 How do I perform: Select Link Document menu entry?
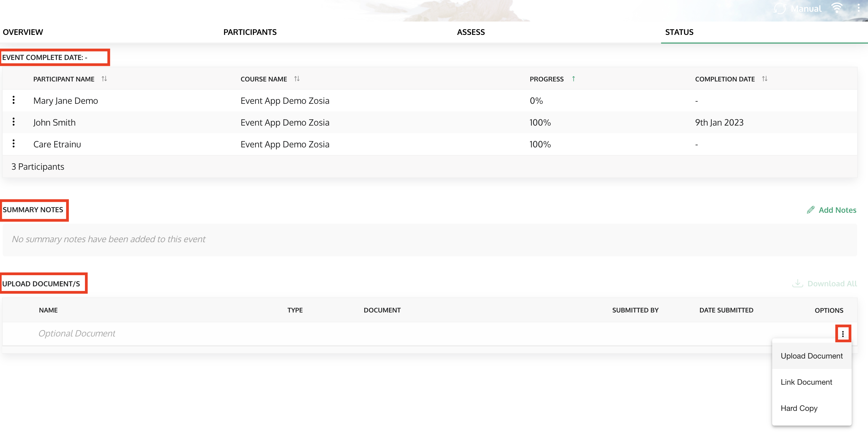pos(806,382)
